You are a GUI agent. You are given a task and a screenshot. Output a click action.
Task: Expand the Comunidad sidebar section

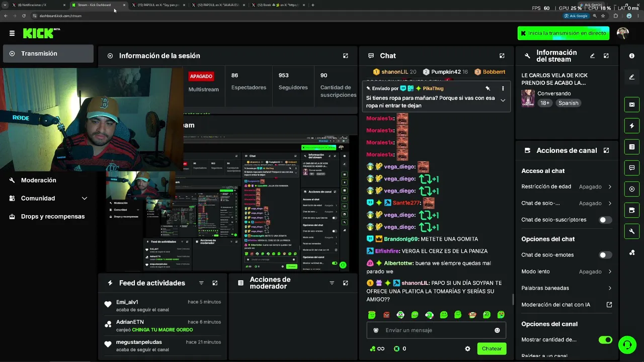tap(48, 198)
